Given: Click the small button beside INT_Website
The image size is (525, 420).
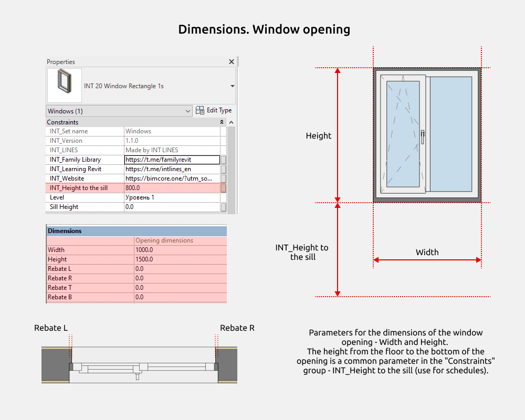Looking at the screenshot, I should (223, 179).
